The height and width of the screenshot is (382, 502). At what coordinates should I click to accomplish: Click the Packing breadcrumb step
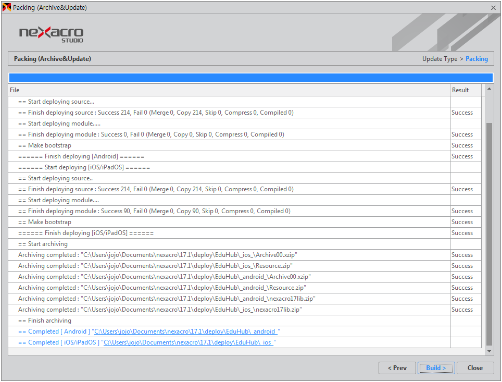click(x=477, y=59)
